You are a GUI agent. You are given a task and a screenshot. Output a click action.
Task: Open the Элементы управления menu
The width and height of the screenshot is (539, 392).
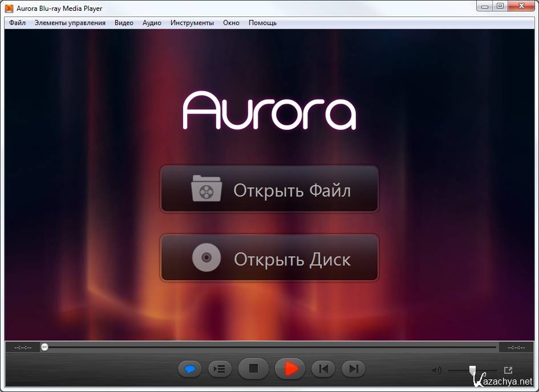click(x=70, y=23)
